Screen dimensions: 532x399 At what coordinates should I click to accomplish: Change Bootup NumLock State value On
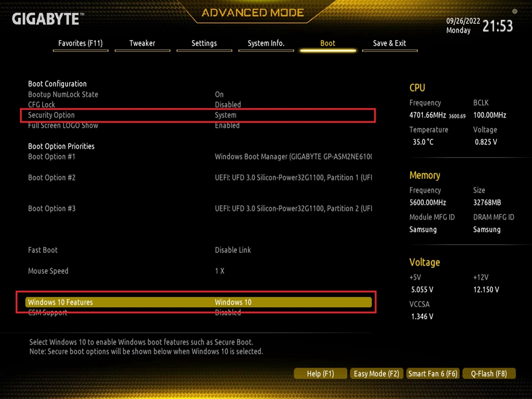219,95
